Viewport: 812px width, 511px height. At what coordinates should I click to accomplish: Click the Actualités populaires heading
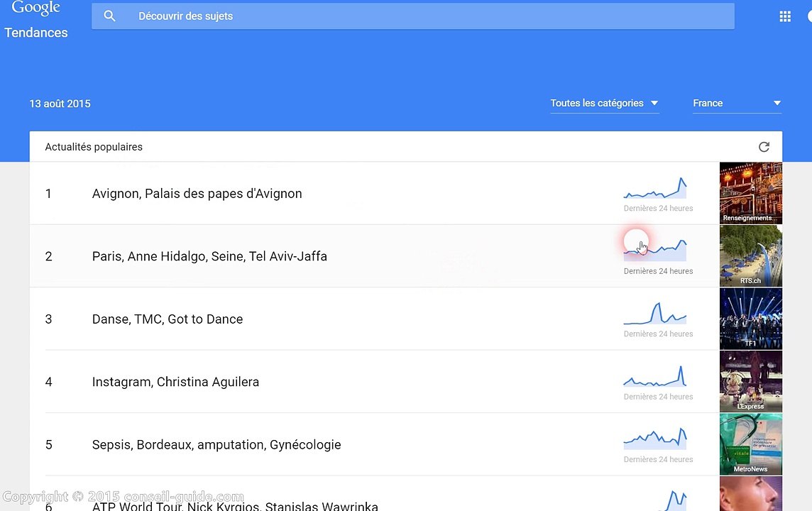pos(94,147)
